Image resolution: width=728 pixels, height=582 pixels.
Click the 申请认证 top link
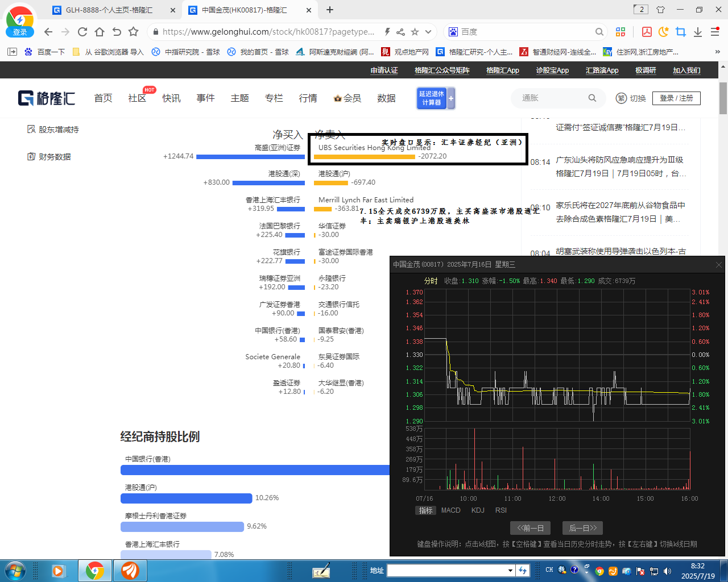384,70
